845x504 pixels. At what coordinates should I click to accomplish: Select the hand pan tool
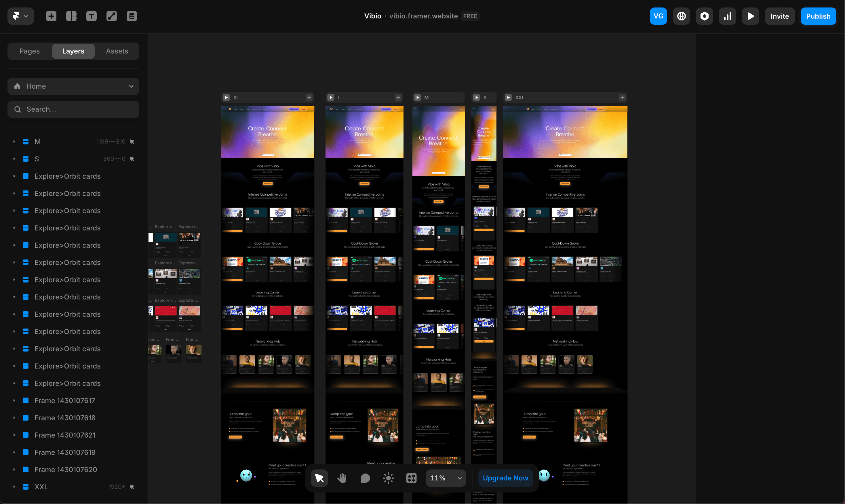[342, 478]
